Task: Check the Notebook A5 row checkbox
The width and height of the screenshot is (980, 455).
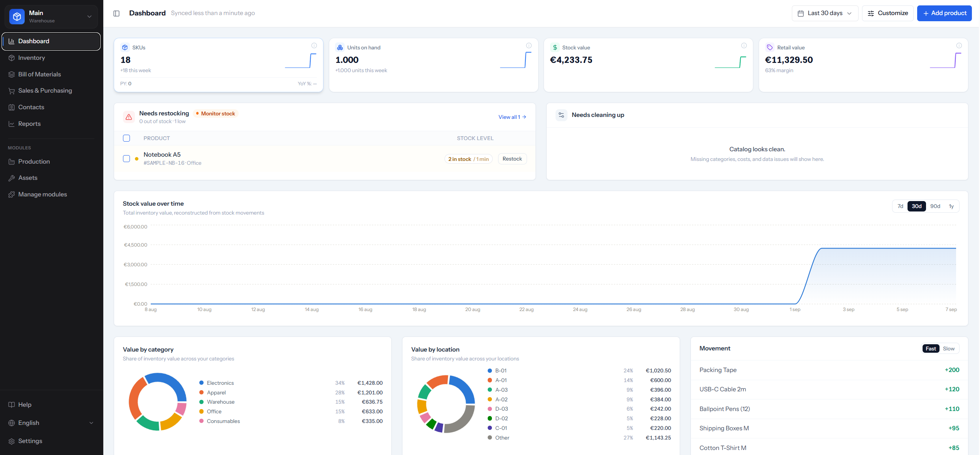Action: [126, 159]
